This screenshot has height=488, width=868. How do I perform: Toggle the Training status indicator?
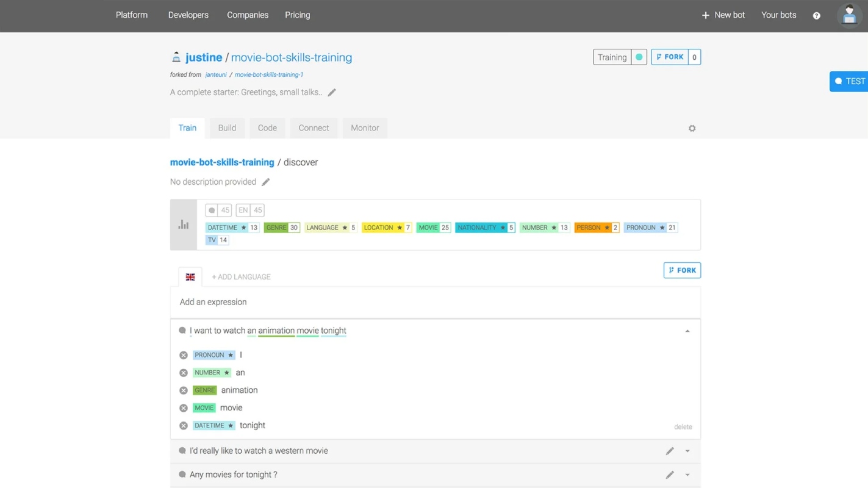(639, 57)
